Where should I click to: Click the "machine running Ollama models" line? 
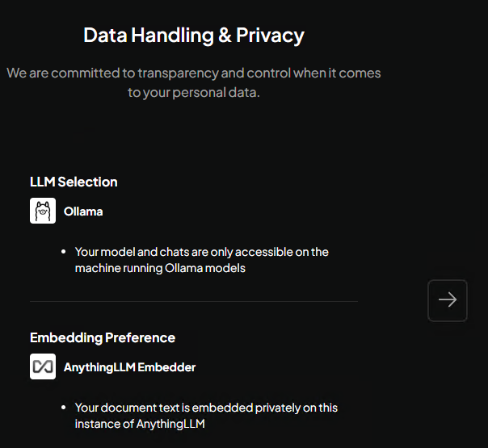(160, 268)
